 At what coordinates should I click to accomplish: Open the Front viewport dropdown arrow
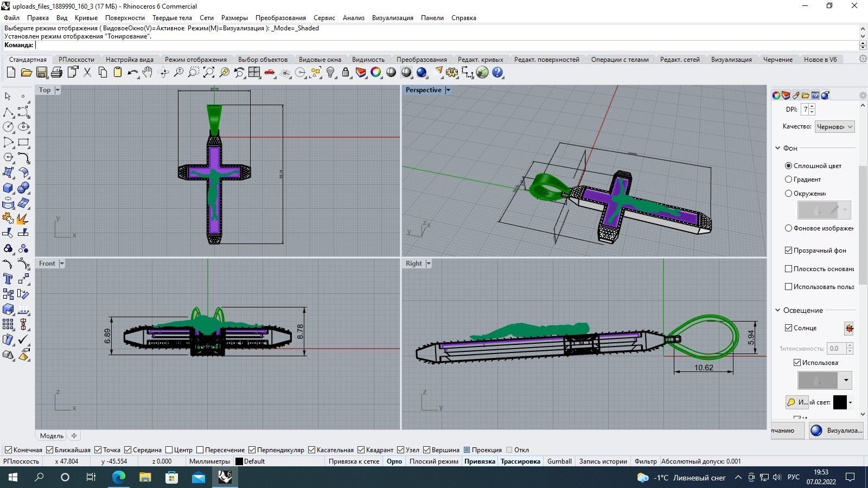(62, 264)
